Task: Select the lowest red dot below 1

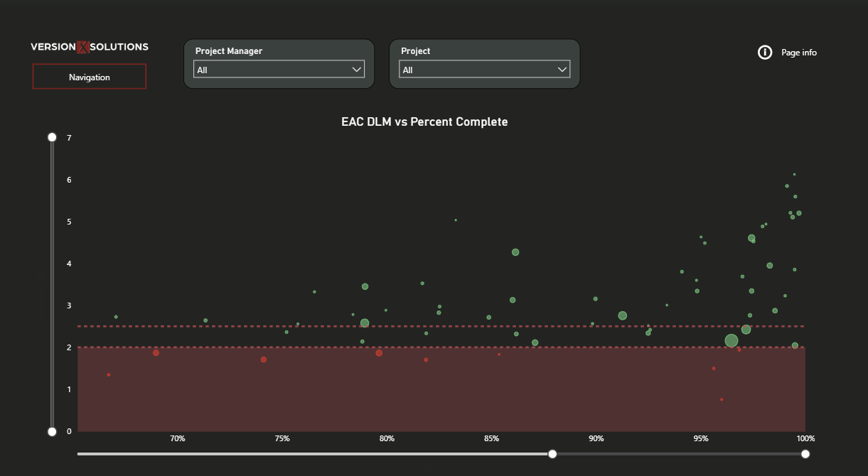Action: tap(722, 399)
